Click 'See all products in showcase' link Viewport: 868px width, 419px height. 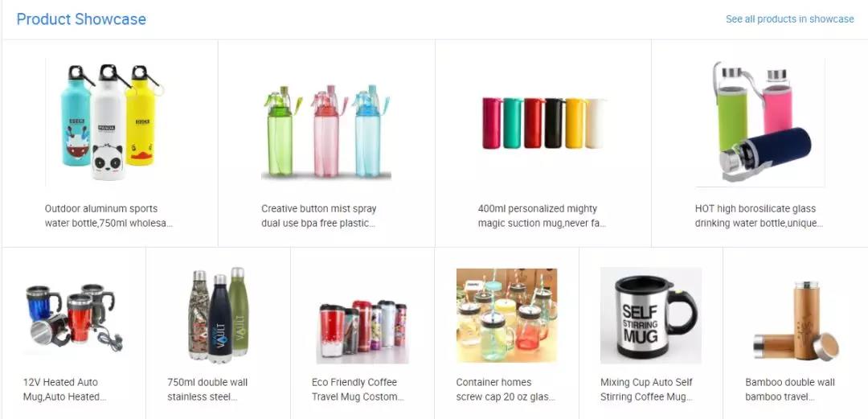tap(789, 18)
